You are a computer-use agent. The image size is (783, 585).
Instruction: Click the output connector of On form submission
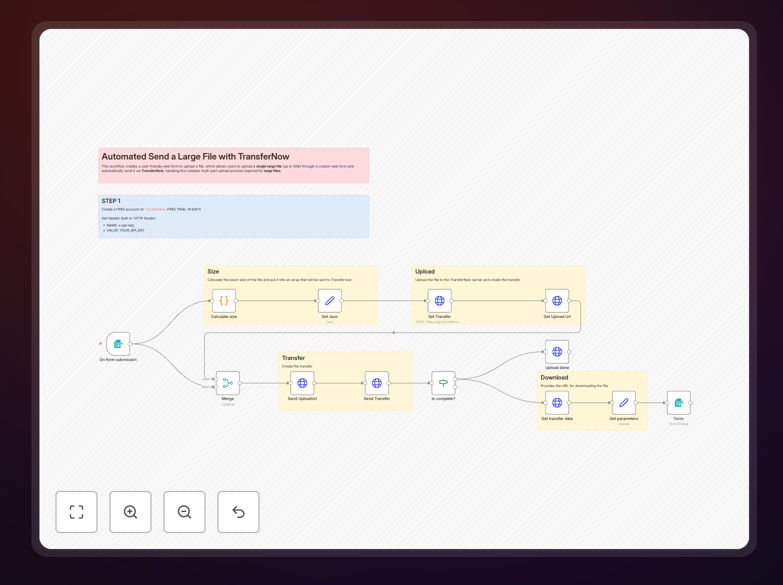130,344
